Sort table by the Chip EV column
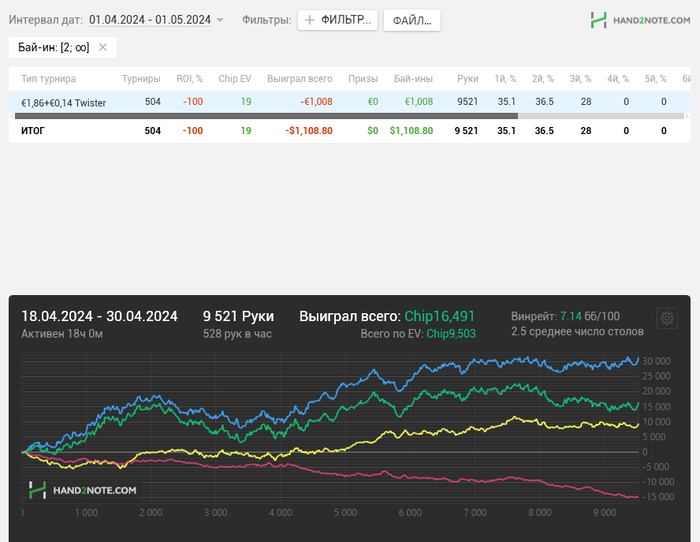The width and height of the screenshot is (700, 542). click(x=237, y=78)
